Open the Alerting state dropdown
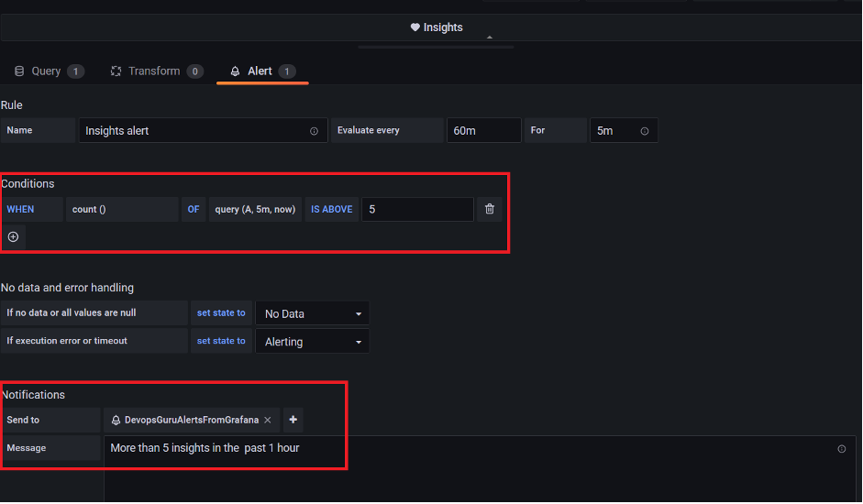The width and height of the screenshot is (863, 504). [313, 342]
